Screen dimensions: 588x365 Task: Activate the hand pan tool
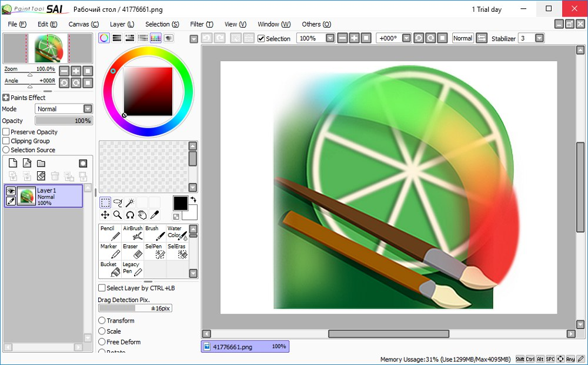(142, 215)
